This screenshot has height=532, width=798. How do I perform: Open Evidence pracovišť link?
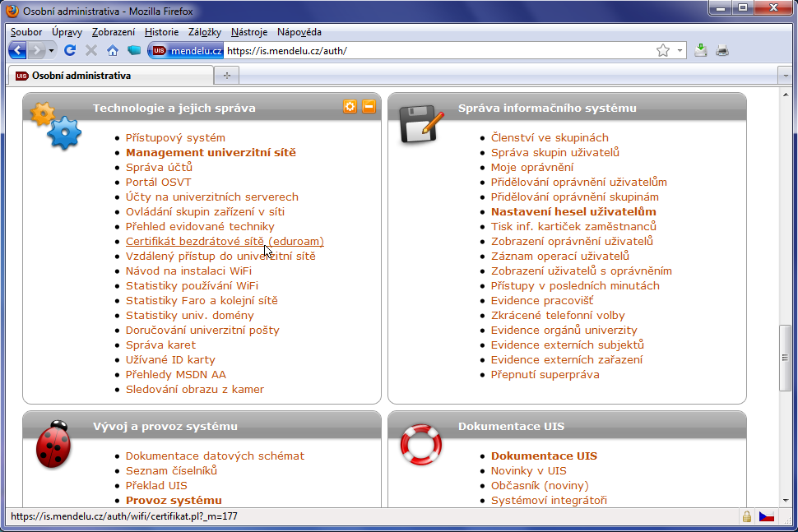pyautogui.click(x=542, y=301)
